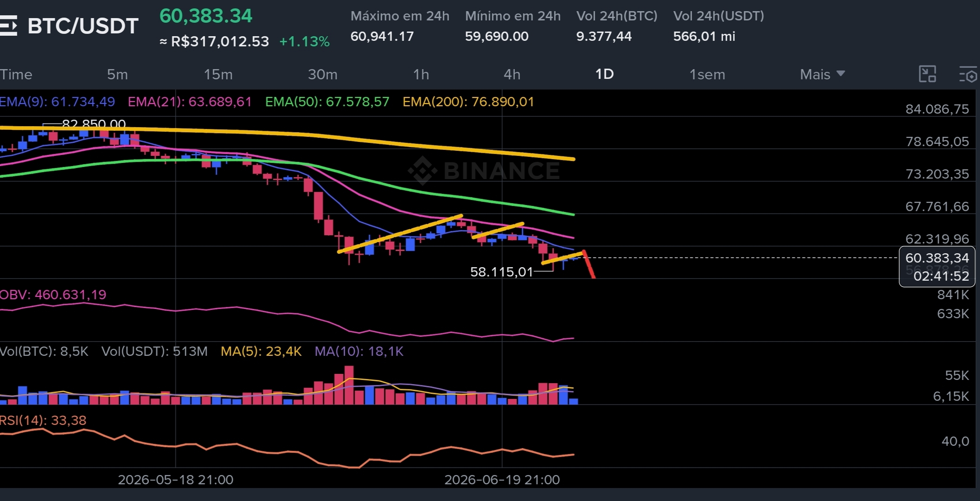The width and height of the screenshot is (980, 501).
Task: Select the 4h timeframe
Action: tap(512, 74)
